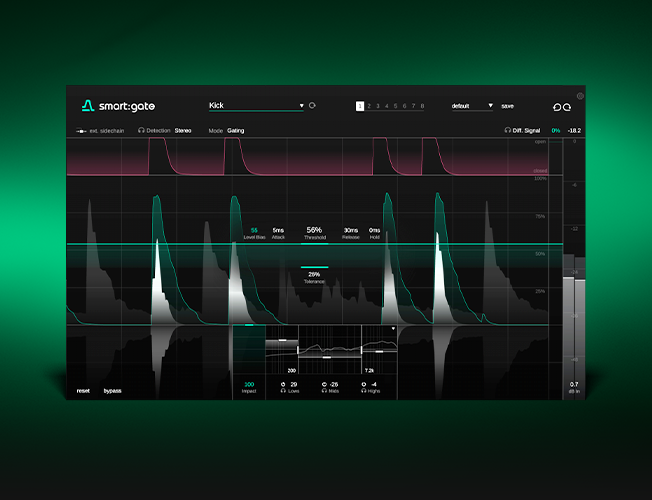Select state slot 4

coord(387,106)
